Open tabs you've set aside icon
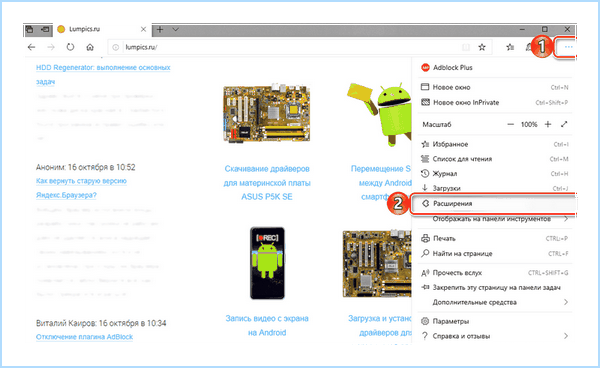Screen dimensions: 600x368 [x=29, y=29]
